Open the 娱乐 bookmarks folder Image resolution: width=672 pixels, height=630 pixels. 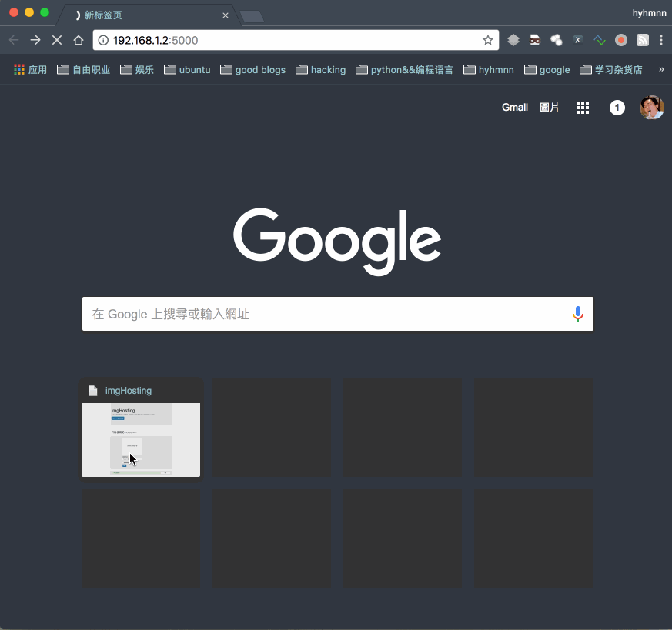(137, 70)
